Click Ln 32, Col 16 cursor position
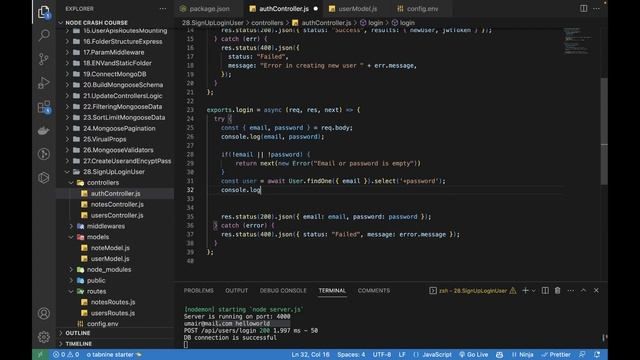 point(310,355)
